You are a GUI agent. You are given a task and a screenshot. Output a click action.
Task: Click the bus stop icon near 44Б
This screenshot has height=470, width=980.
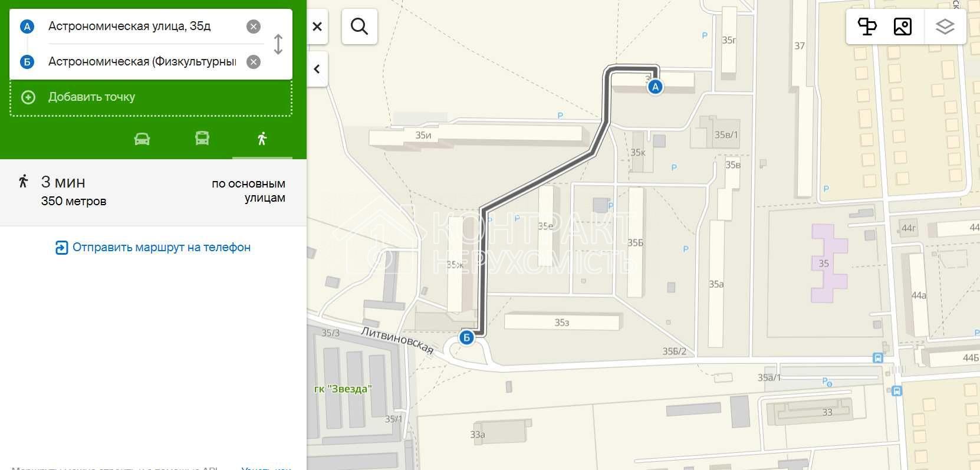point(877,358)
